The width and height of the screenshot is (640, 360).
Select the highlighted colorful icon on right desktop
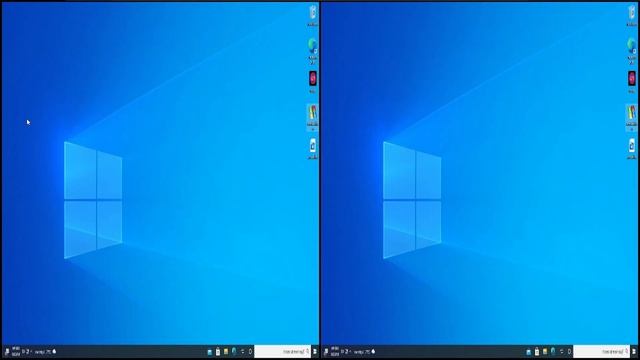tap(632, 118)
